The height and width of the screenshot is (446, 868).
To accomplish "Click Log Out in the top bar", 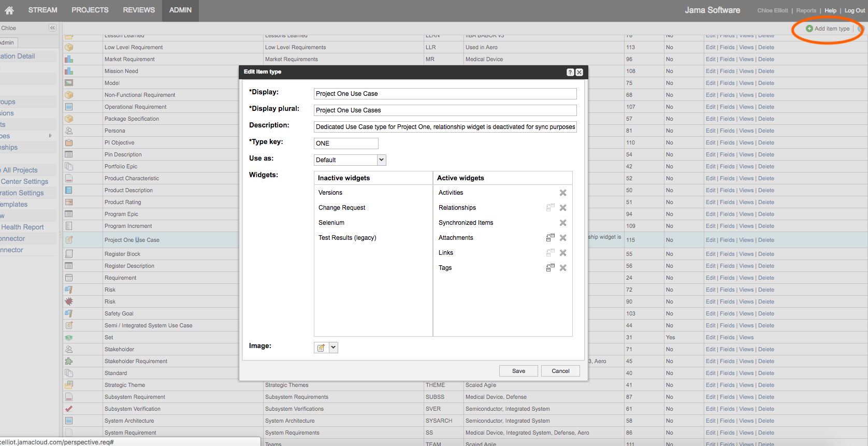I will tap(855, 10).
